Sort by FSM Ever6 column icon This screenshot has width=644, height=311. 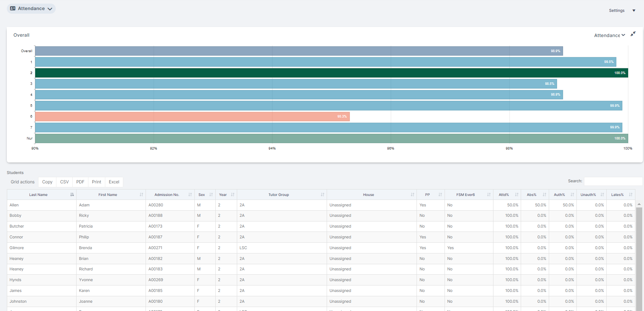click(x=489, y=195)
